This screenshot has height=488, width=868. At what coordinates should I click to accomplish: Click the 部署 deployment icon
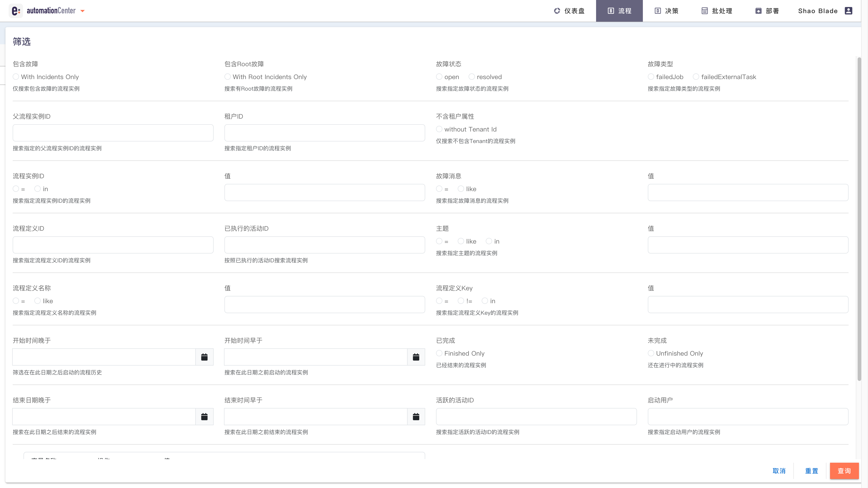(x=758, y=11)
